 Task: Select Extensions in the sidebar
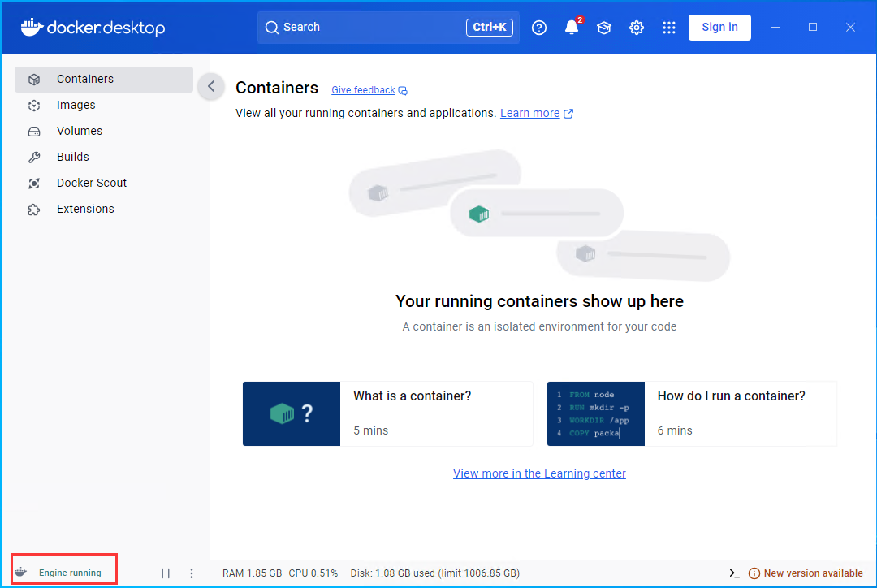pyautogui.click(x=104, y=209)
